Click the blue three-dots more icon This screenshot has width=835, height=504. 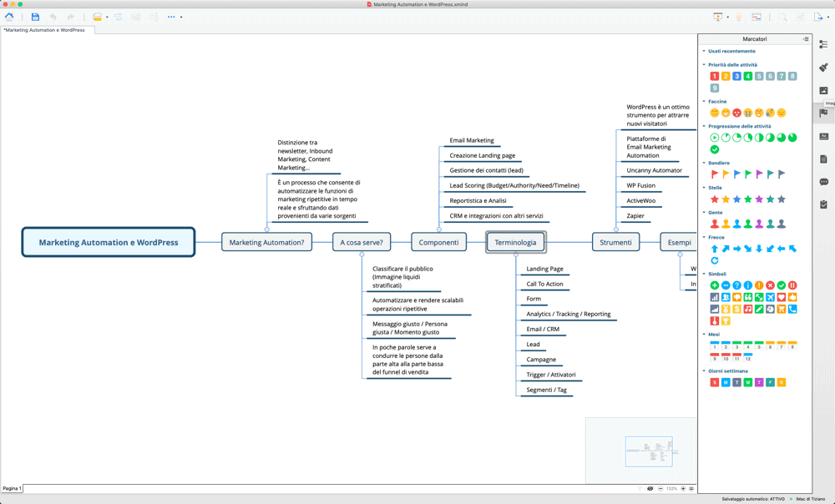pos(171,17)
